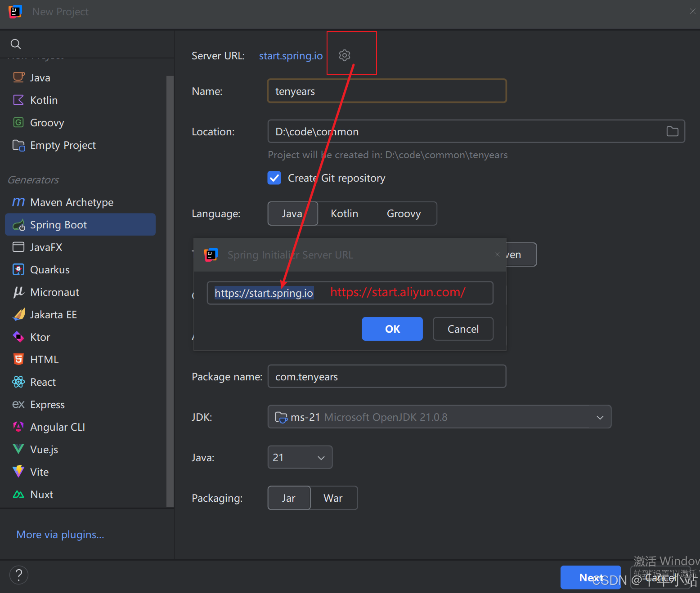The image size is (700, 593).
Task: Click the Ktor diamond icon
Action: [18, 337]
